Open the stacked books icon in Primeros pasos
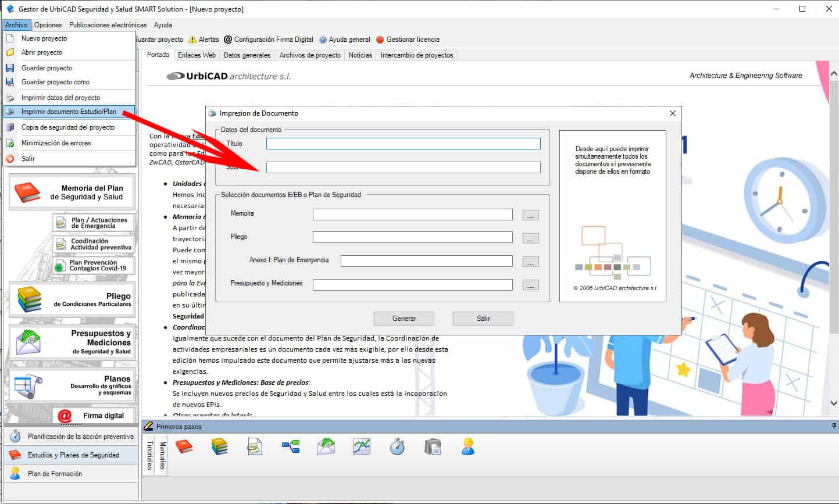This screenshot has width=839, height=504. pos(219,446)
